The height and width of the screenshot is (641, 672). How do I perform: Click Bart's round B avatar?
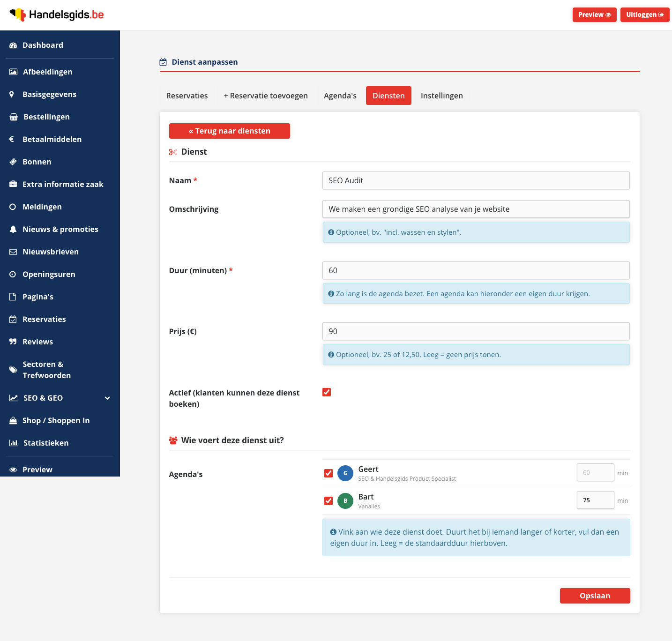tap(345, 501)
